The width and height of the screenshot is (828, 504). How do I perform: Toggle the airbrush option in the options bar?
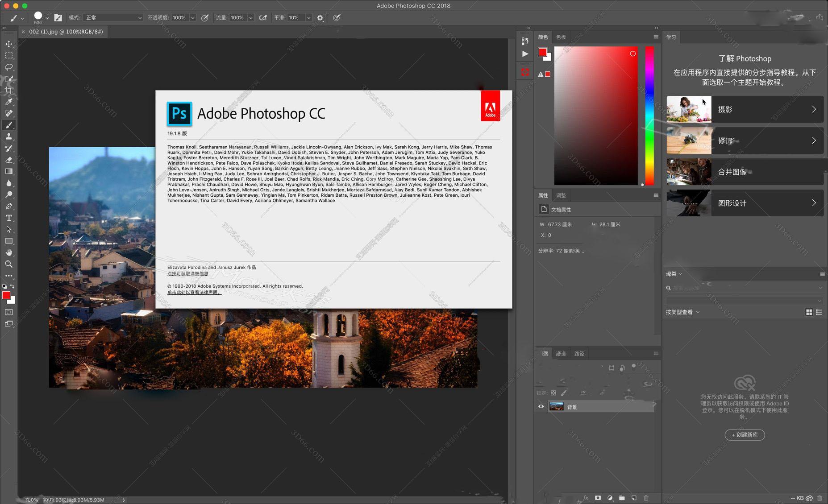click(x=263, y=18)
